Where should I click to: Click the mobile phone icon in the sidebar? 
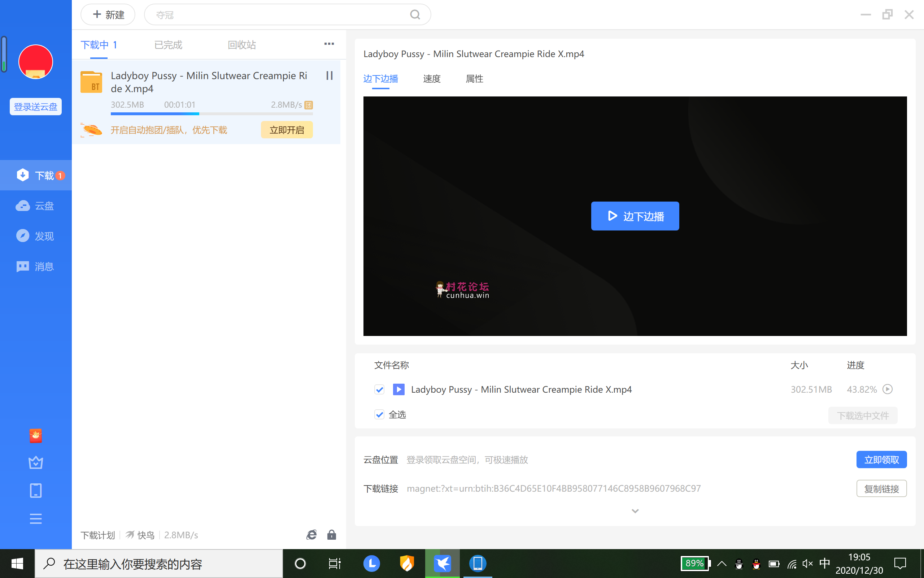click(x=35, y=491)
